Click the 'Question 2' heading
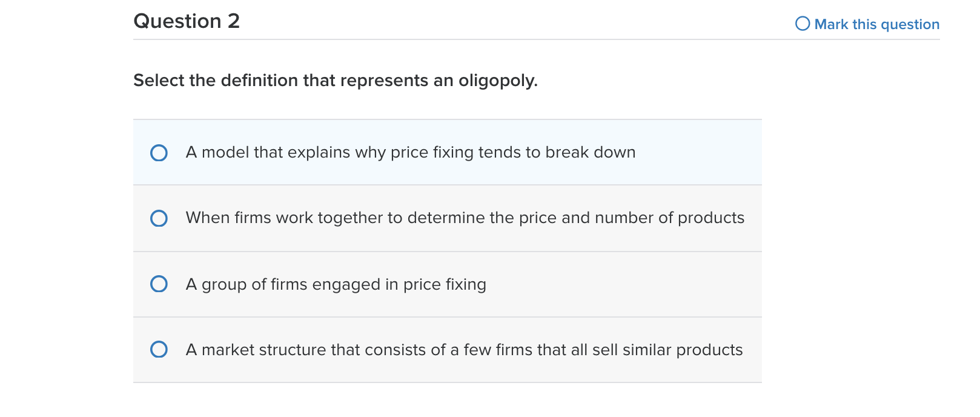The image size is (980, 417). [x=186, y=21]
